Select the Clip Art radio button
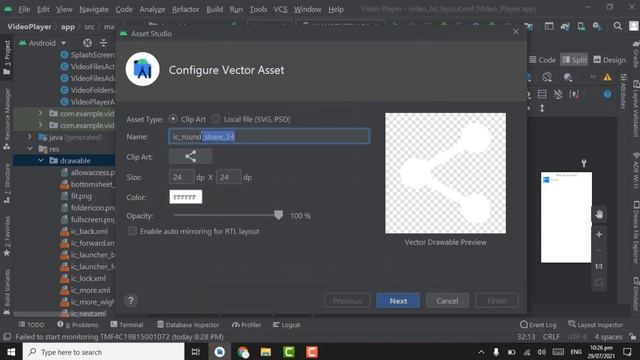 pos(173,119)
